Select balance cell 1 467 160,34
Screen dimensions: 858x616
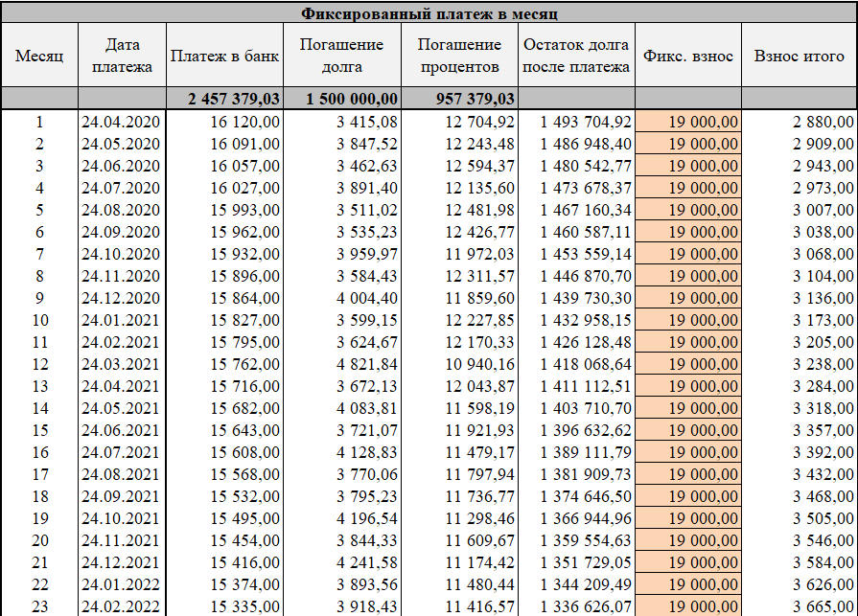(x=576, y=210)
